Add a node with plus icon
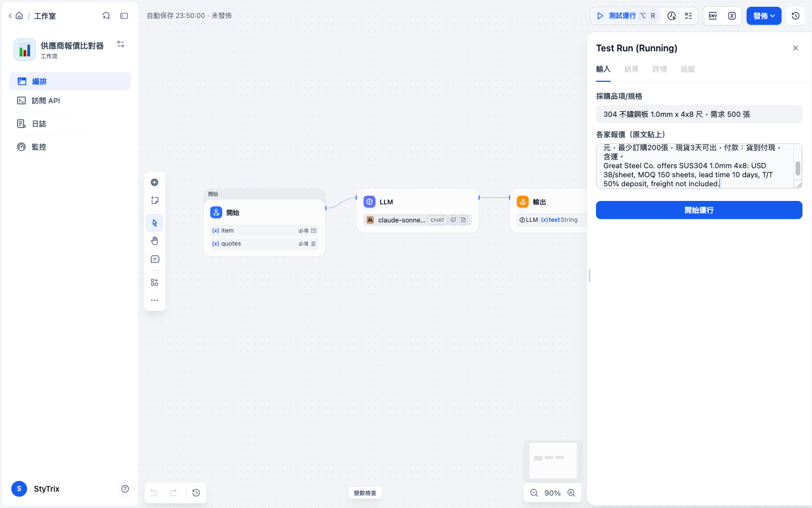 [155, 182]
